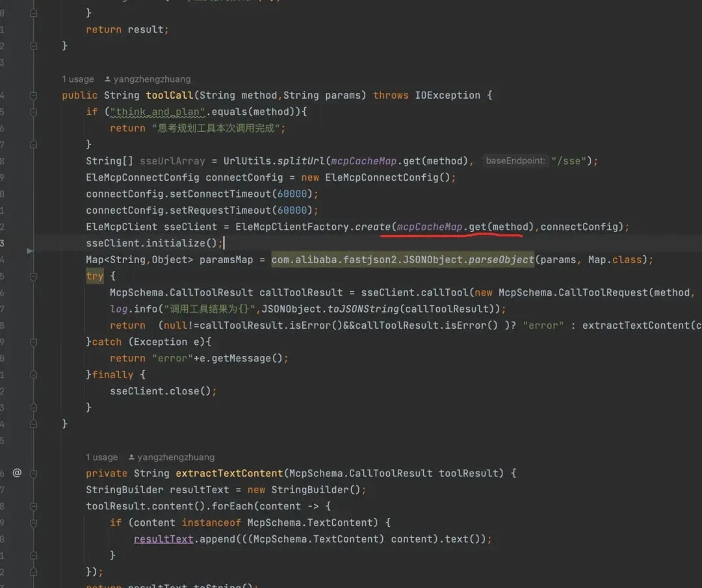The height and width of the screenshot is (588, 702).
Task: Click the instanceof keyword
Action: pos(211,522)
